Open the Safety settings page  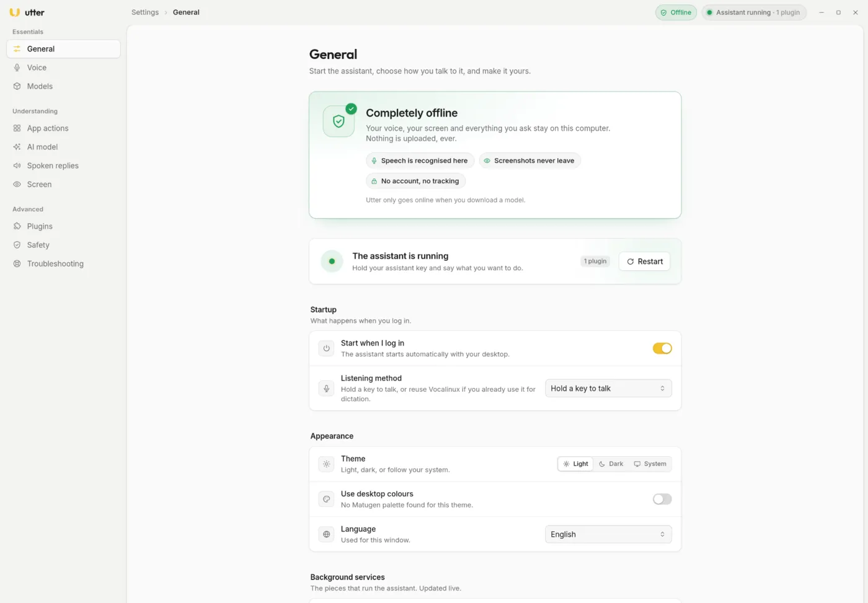(x=63, y=245)
